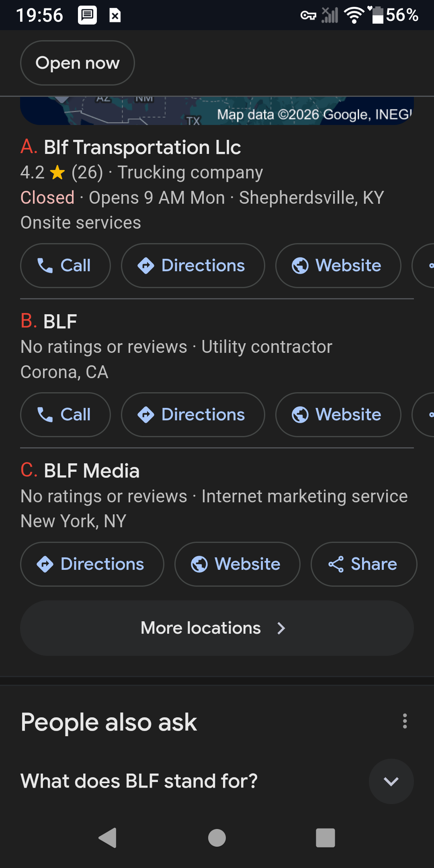Tap the Call phone icon for BLF Corona
The image size is (434, 868).
(45, 415)
